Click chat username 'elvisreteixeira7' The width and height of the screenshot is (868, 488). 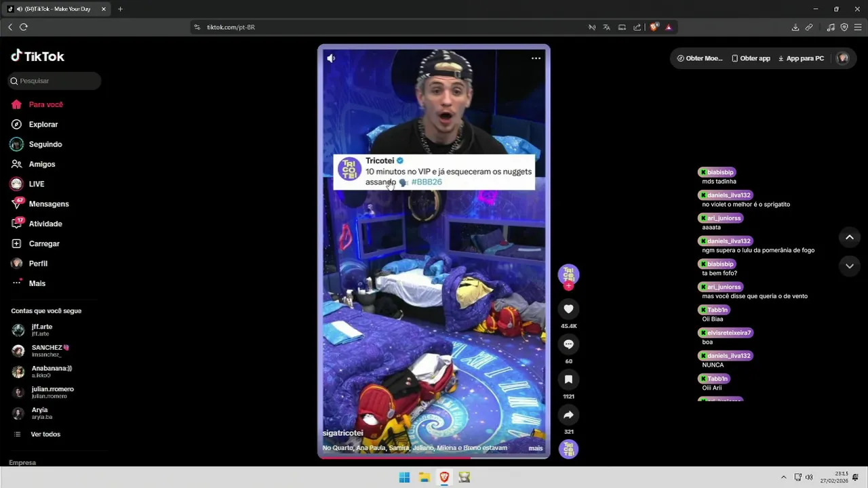pos(729,333)
